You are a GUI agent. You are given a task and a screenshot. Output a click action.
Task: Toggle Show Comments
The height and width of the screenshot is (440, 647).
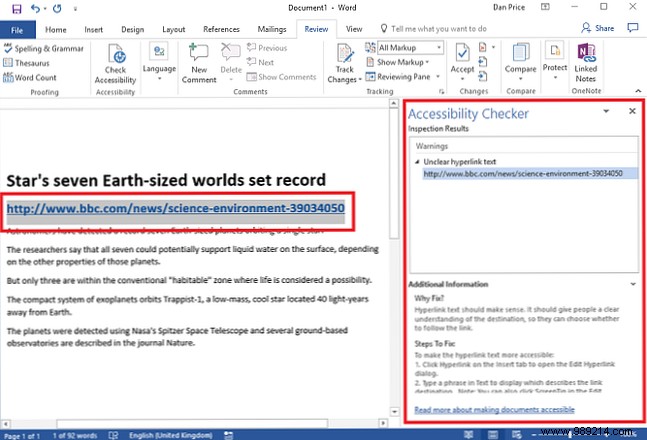click(x=281, y=77)
